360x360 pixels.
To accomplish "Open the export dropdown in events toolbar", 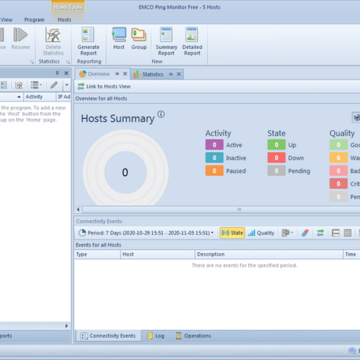I will [287, 233].
